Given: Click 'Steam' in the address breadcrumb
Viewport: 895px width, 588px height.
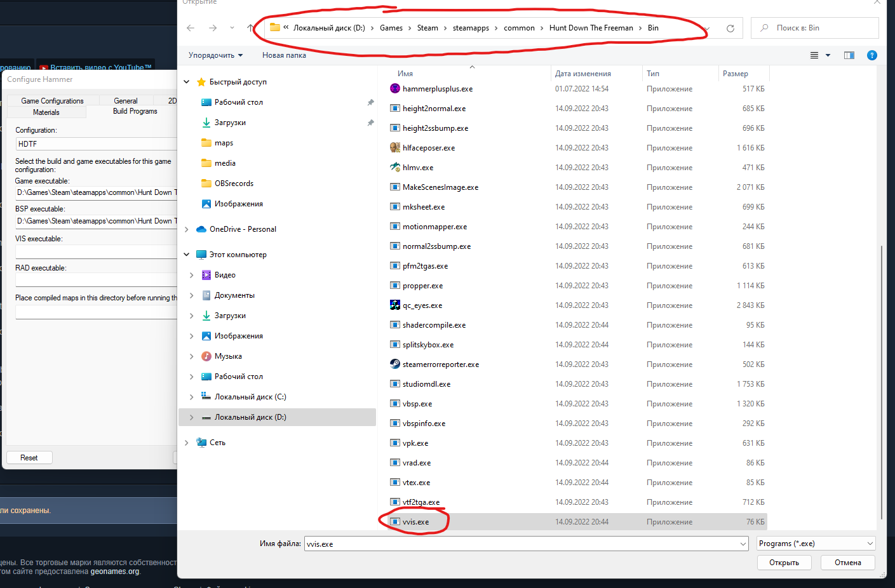Looking at the screenshot, I should pyautogui.click(x=427, y=28).
